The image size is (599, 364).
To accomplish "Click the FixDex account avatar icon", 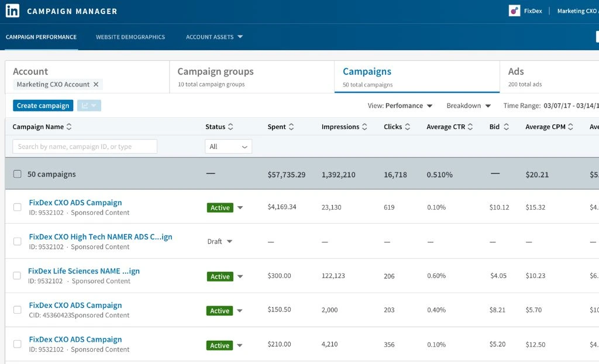I will coord(514,11).
